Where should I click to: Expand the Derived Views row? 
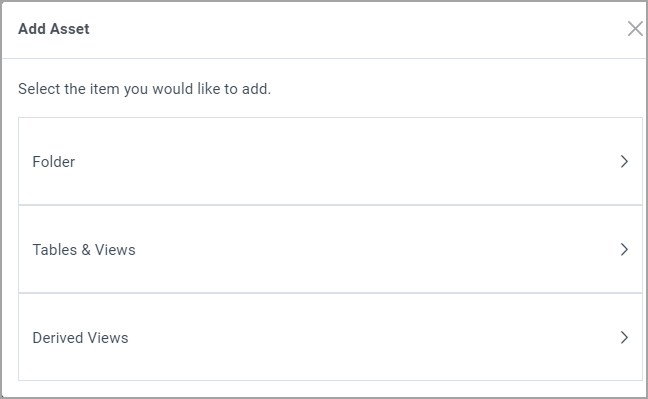click(x=330, y=337)
